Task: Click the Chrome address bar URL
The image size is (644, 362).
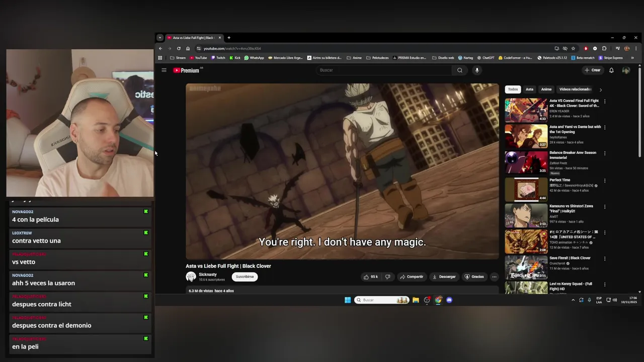Action: [232, 49]
